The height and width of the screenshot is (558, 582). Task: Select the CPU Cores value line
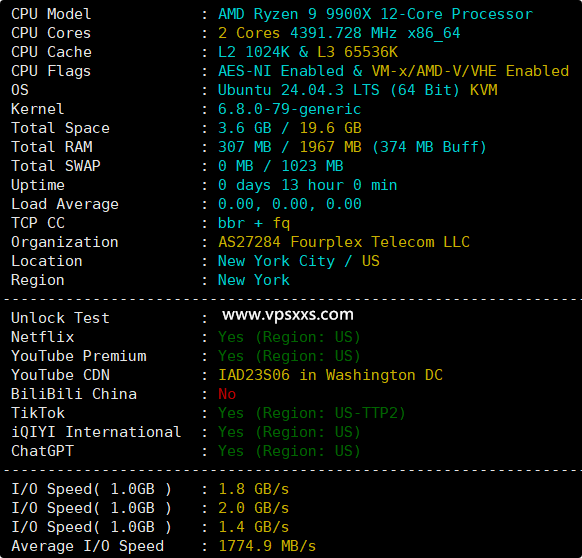[339, 33]
